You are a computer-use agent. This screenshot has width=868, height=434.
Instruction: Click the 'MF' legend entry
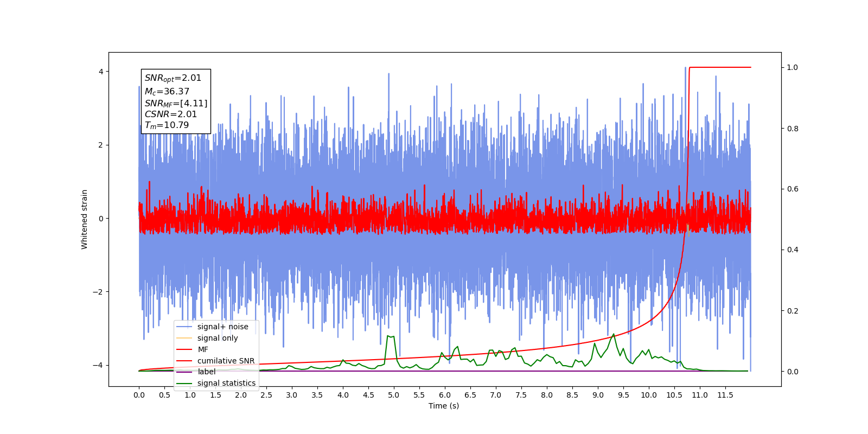[193, 349]
